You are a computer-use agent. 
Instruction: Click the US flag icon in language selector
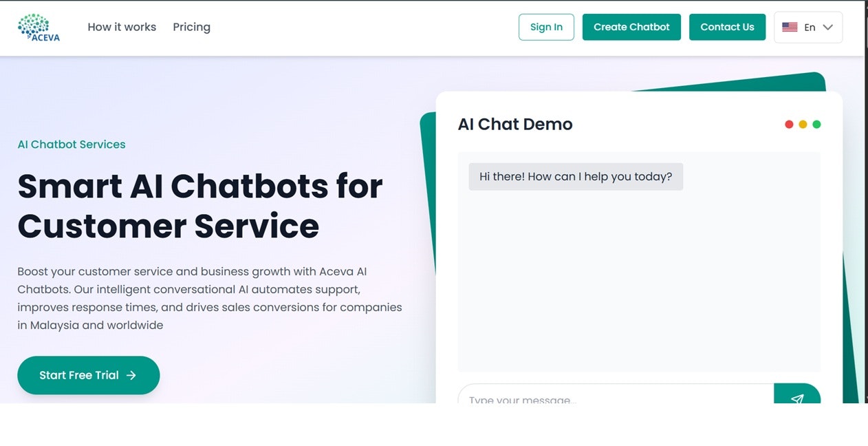click(x=790, y=28)
